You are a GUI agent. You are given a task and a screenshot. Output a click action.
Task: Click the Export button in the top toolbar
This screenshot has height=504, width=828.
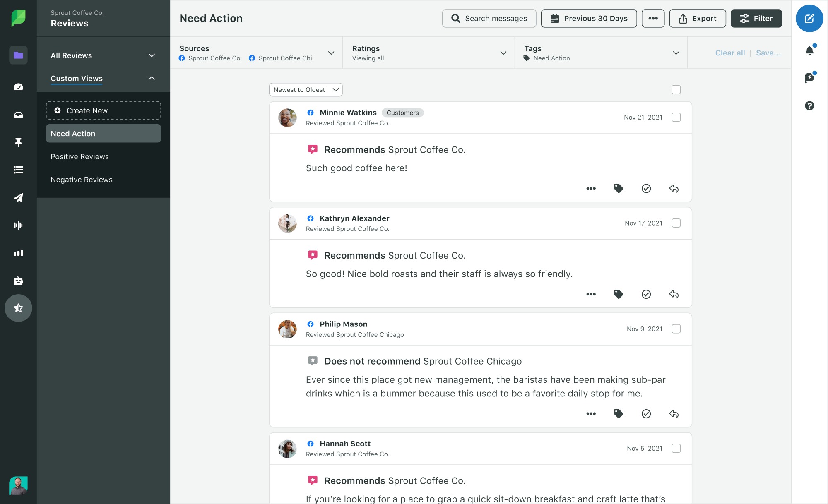pyautogui.click(x=696, y=18)
